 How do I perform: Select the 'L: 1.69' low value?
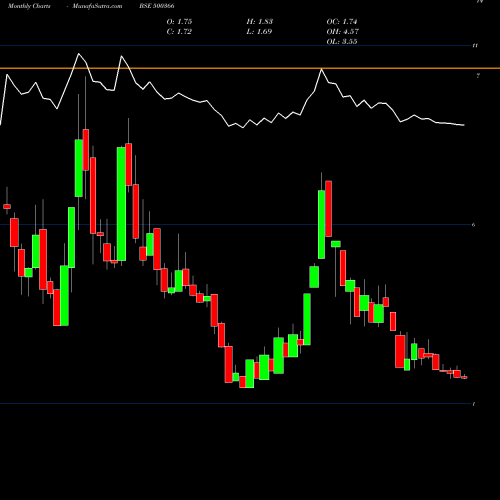259,32
